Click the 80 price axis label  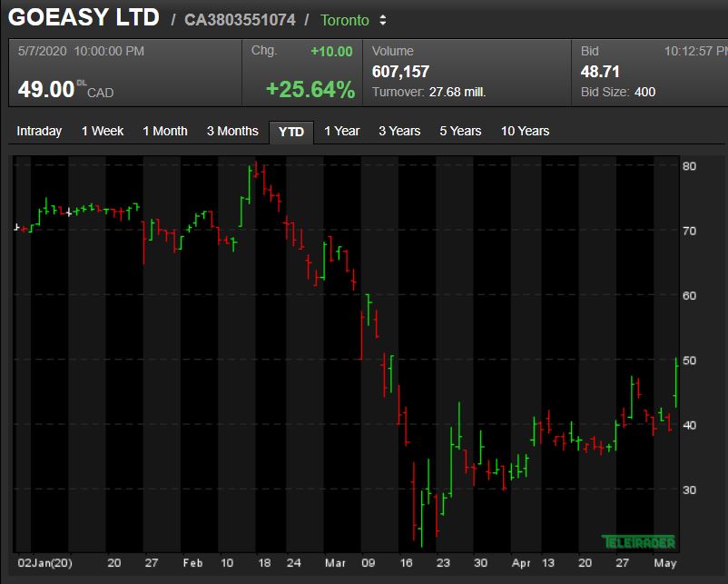point(689,166)
